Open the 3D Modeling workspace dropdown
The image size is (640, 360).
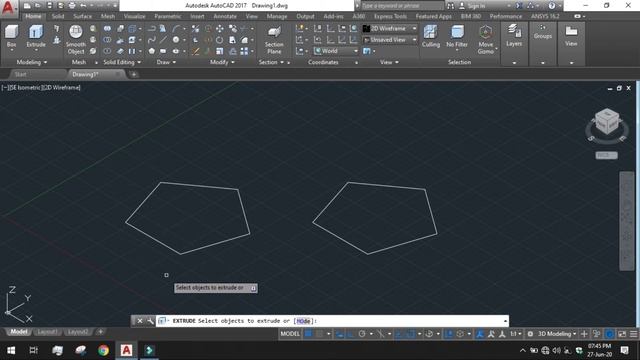tap(557, 334)
